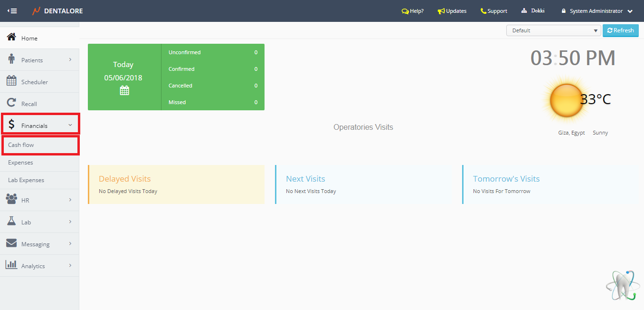Click the Patients person icon
This screenshot has height=310, width=644.
[x=11, y=60]
